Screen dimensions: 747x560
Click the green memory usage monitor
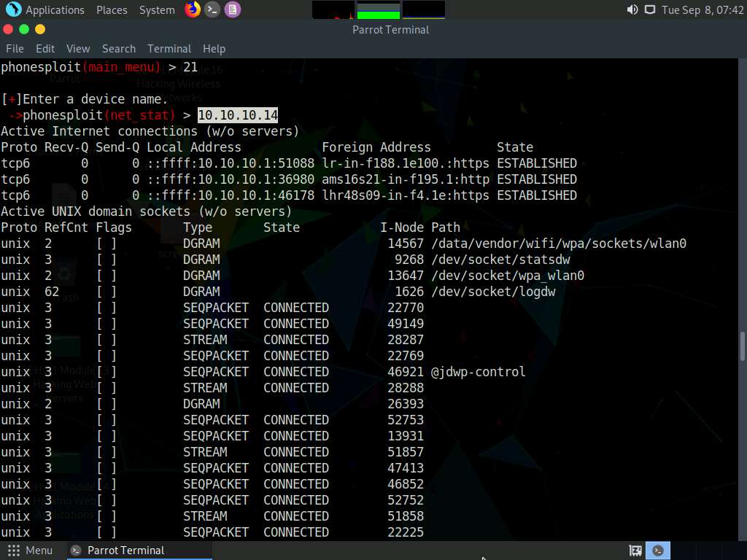(379, 9)
